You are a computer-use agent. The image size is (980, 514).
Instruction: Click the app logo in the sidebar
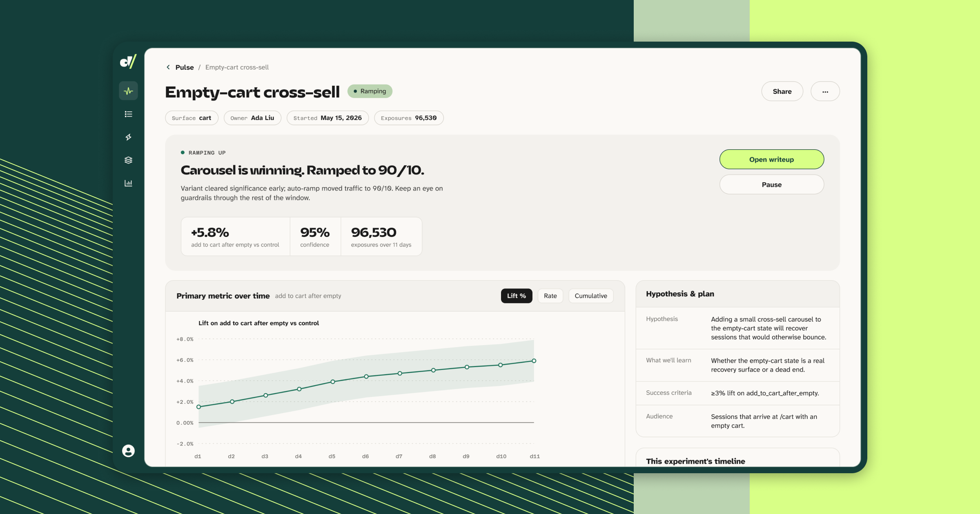(128, 62)
